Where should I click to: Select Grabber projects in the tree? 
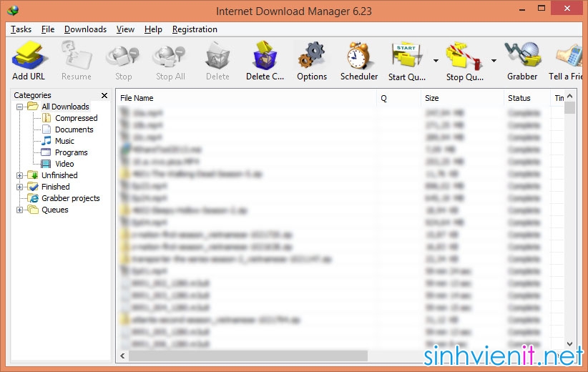click(71, 198)
